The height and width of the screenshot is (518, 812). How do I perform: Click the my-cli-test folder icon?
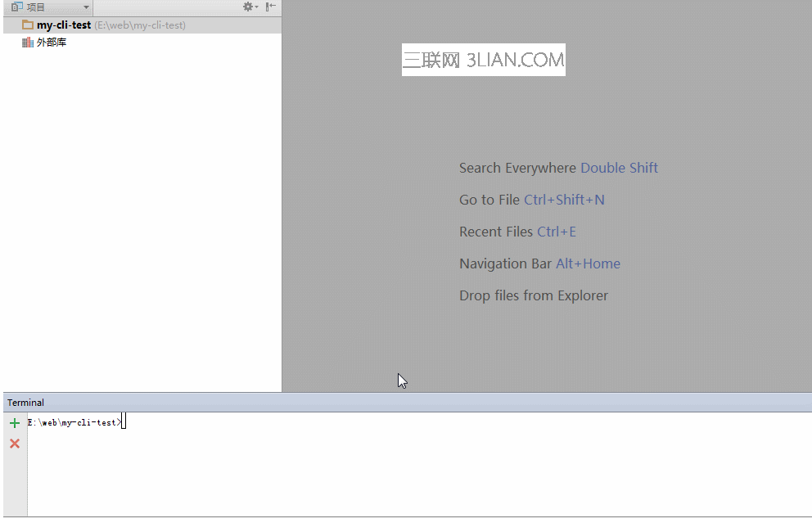coord(28,25)
